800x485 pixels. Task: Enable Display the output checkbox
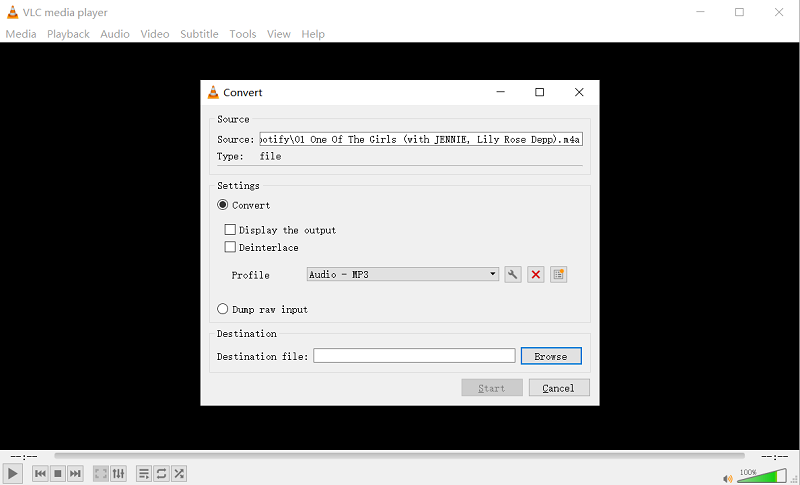click(x=230, y=229)
